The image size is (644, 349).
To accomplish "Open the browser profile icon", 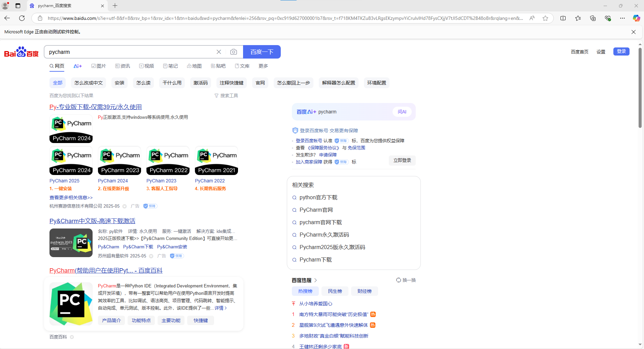I will pyautogui.click(x=5, y=6).
